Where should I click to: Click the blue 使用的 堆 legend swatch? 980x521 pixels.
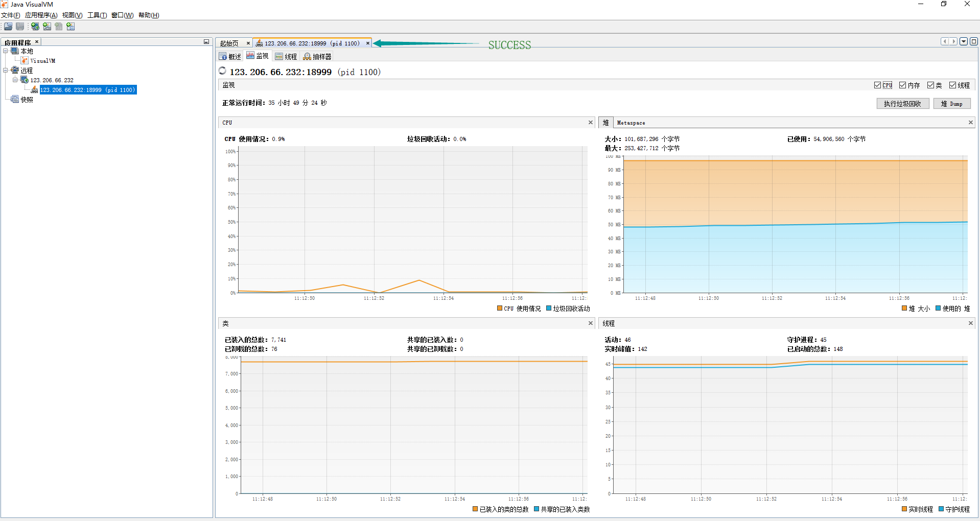(938, 309)
